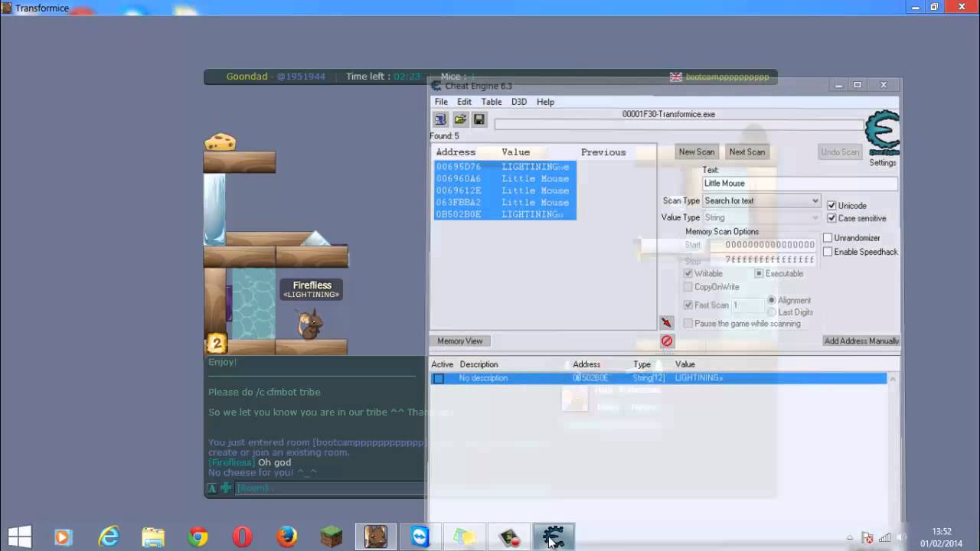The height and width of the screenshot is (551, 980).
Task: Click the UK flag icon in the game header
Action: [676, 77]
